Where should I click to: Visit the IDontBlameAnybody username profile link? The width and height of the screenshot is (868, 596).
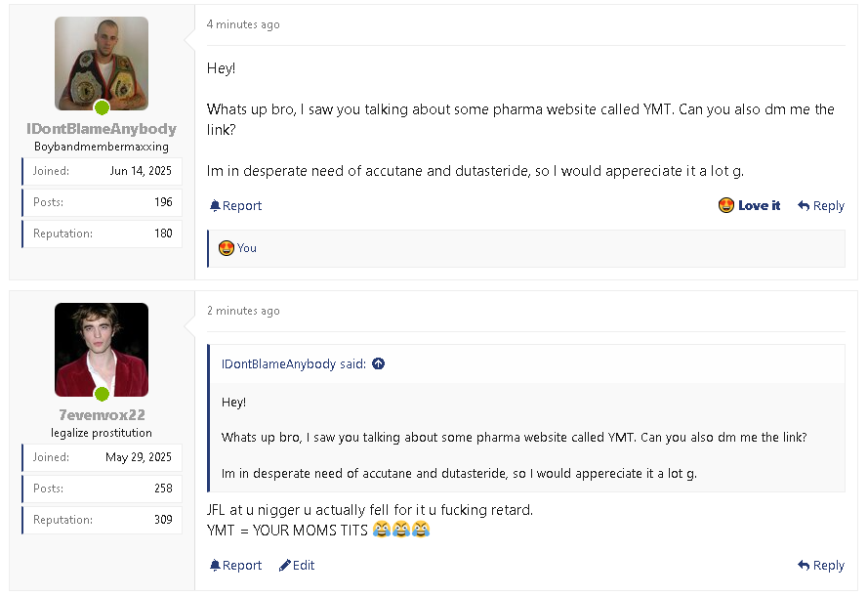[x=102, y=129]
